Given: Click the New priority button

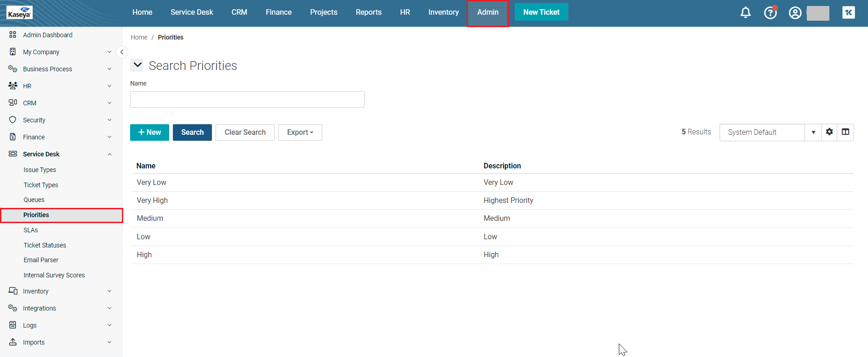Looking at the screenshot, I should coord(149,132).
